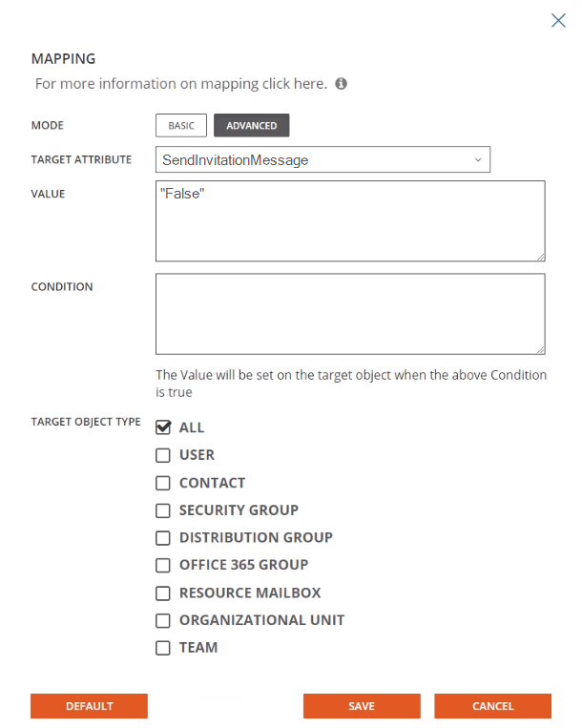Switch mode to Basic
Image resolution: width=582 pixels, height=728 pixels.
click(x=180, y=126)
